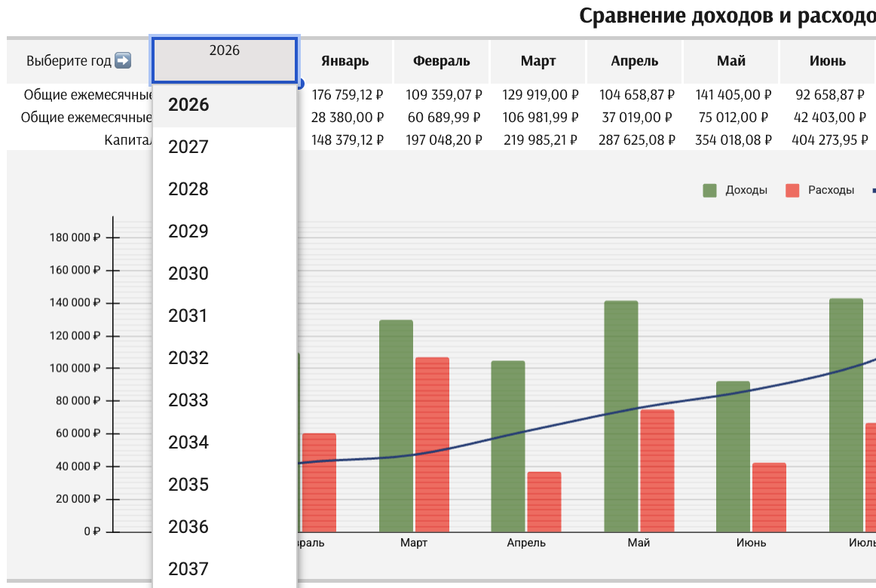The width and height of the screenshot is (876, 588).
Task: Click the Март label on the chart axis
Action: click(x=413, y=543)
